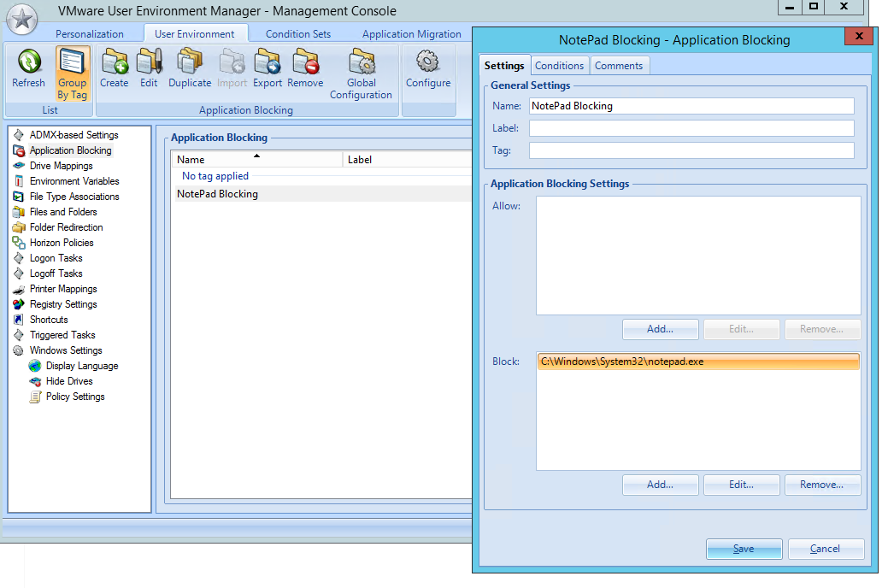Click Remove... under the Block list
The width and height of the screenshot is (888, 588).
coord(822,485)
